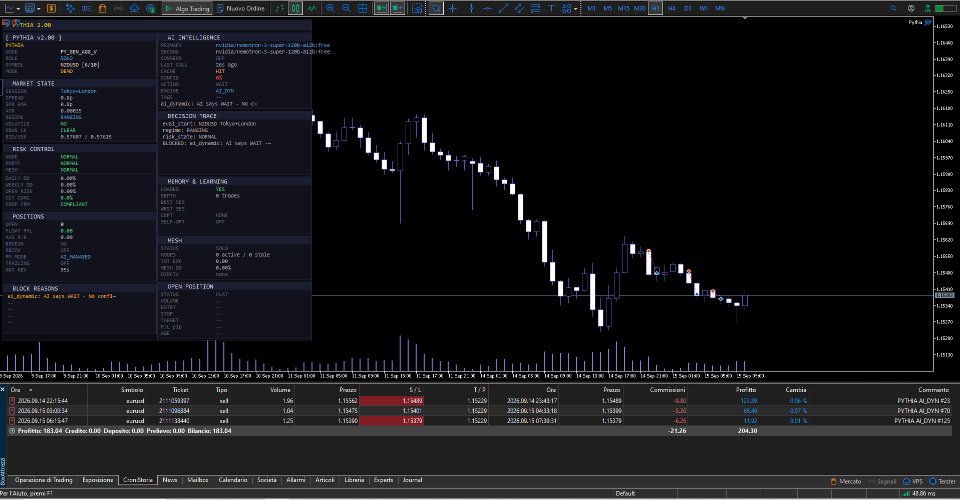The width and height of the screenshot is (960, 500).
Task: Select the equidistant channel tool
Action: point(519,9)
